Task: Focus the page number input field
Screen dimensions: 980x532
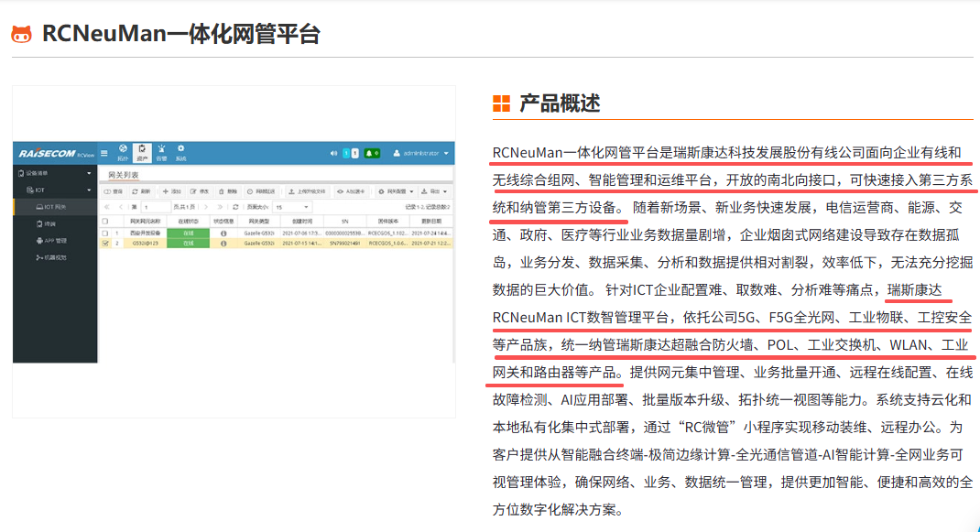Action: point(156,207)
